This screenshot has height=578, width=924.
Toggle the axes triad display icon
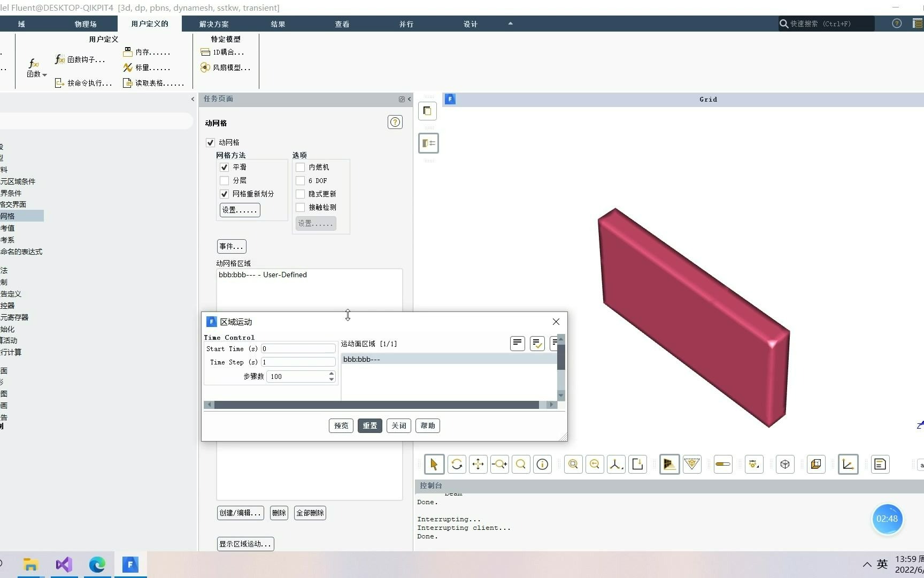click(x=848, y=464)
